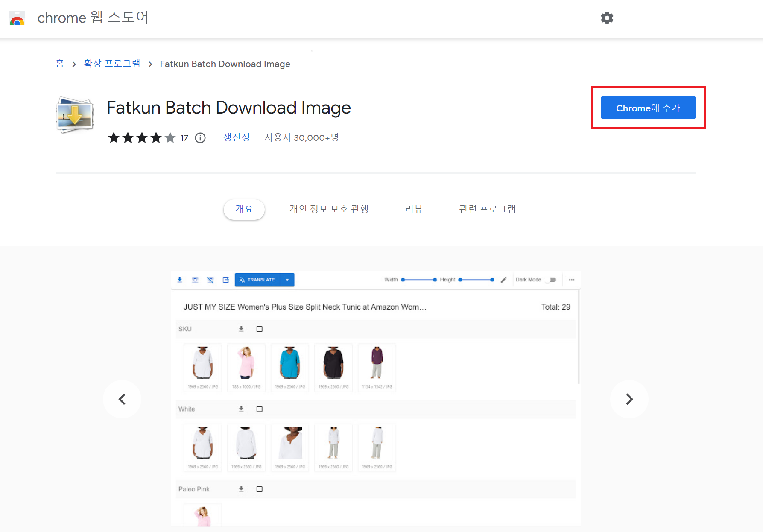Click the download icon in the SKU row
763x532 pixels.
tap(241, 329)
